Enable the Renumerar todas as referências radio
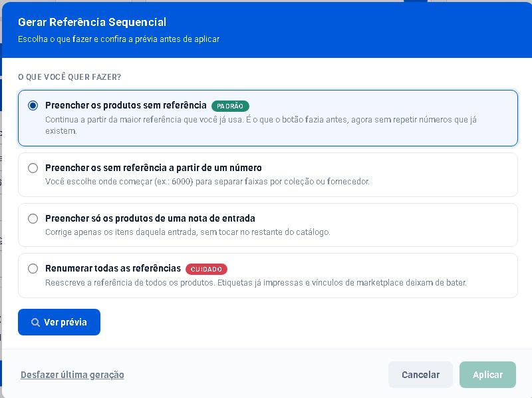 pos(33,269)
